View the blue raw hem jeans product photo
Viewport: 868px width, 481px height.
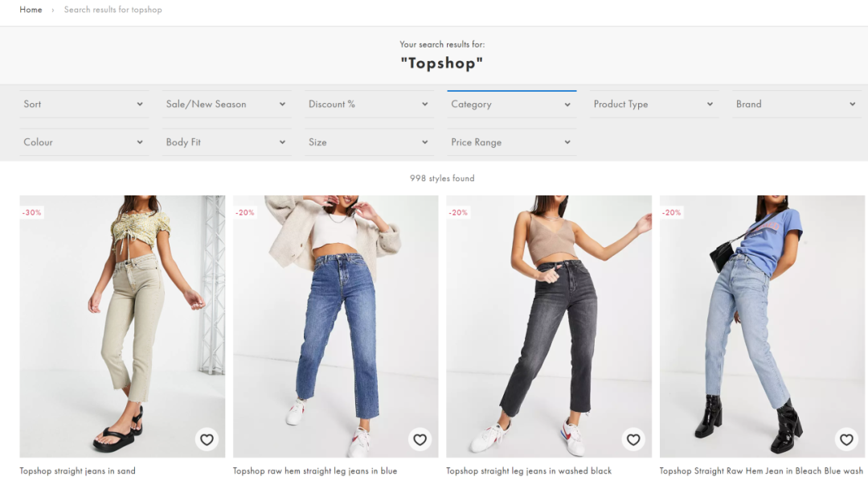335,327
